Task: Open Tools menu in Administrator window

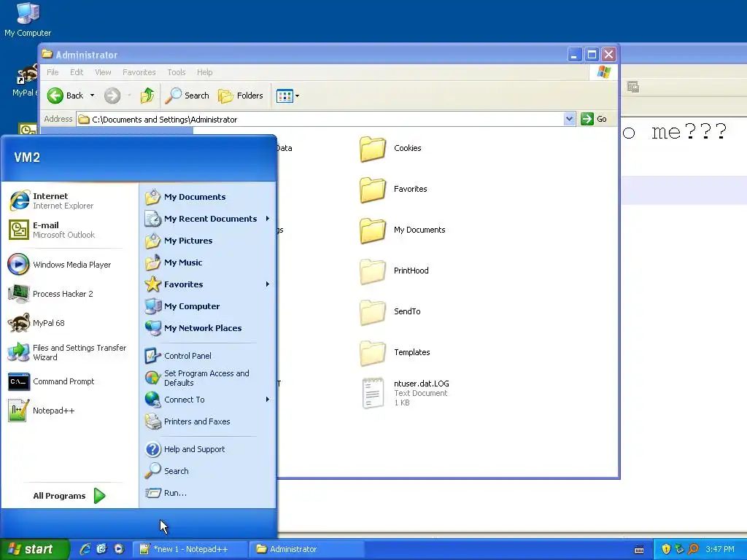Action: click(177, 72)
